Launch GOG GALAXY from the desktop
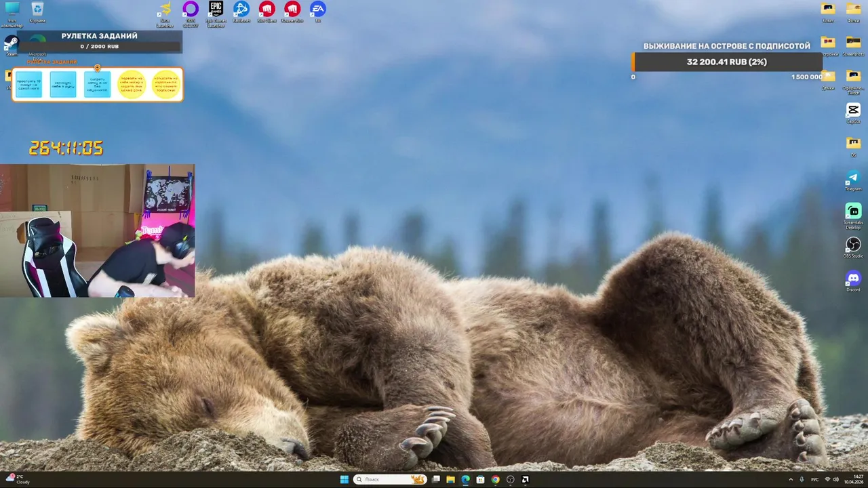The height and width of the screenshot is (488, 868). 191,13
